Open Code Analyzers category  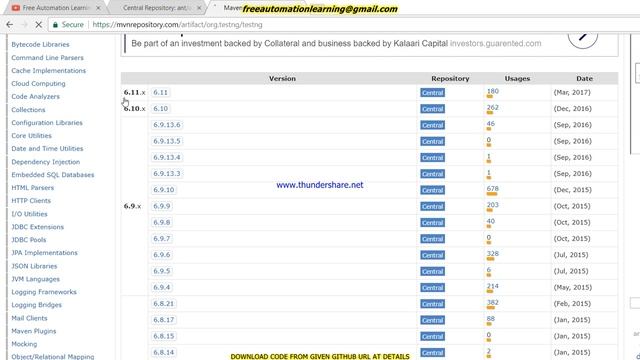pos(36,97)
